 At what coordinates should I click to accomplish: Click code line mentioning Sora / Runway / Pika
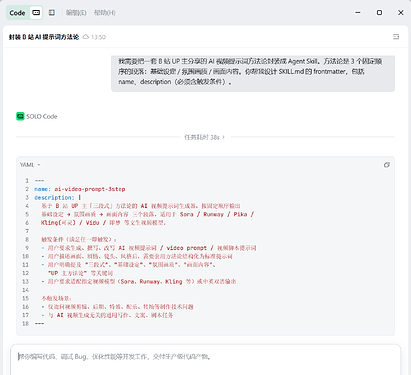(x=148, y=214)
